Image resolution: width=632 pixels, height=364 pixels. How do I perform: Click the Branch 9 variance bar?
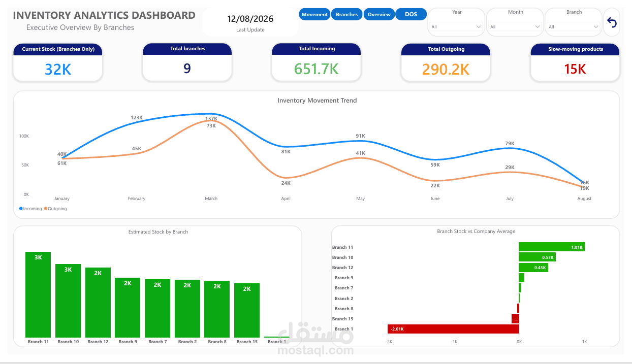pos(521,278)
